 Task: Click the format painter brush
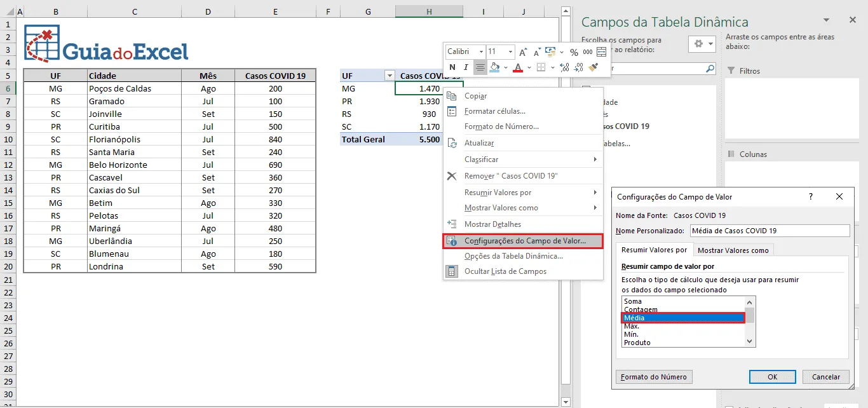click(593, 67)
